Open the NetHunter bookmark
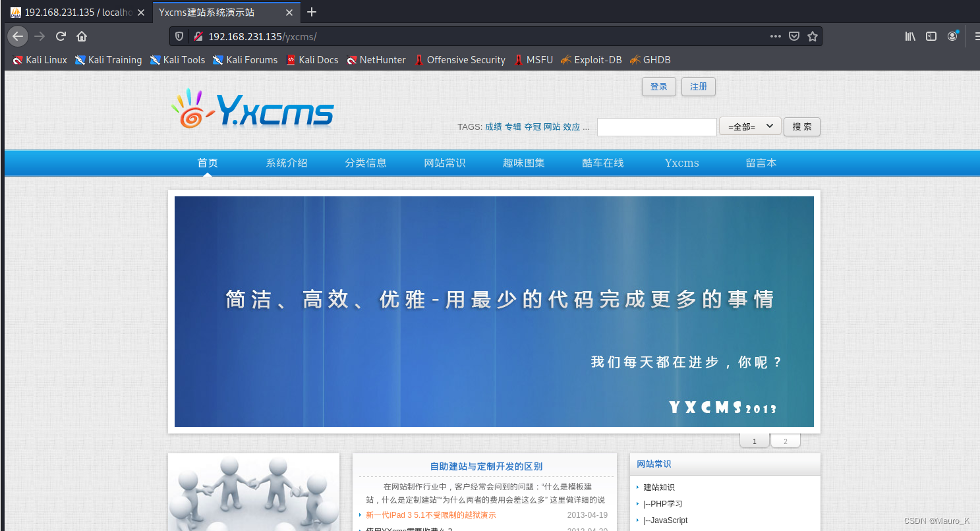The image size is (980, 531). [x=376, y=59]
